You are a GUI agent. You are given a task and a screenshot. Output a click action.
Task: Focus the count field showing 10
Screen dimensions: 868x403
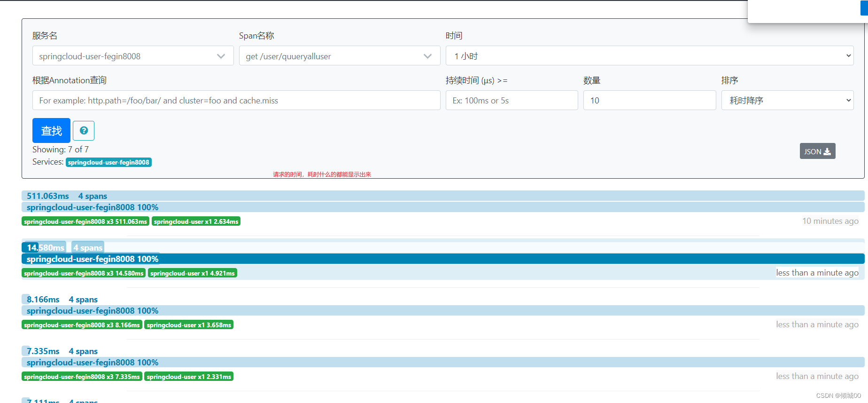(650, 100)
